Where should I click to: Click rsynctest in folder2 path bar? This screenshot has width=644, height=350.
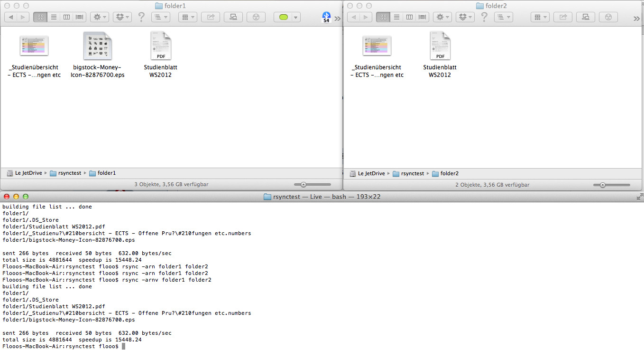pyautogui.click(x=408, y=173)
